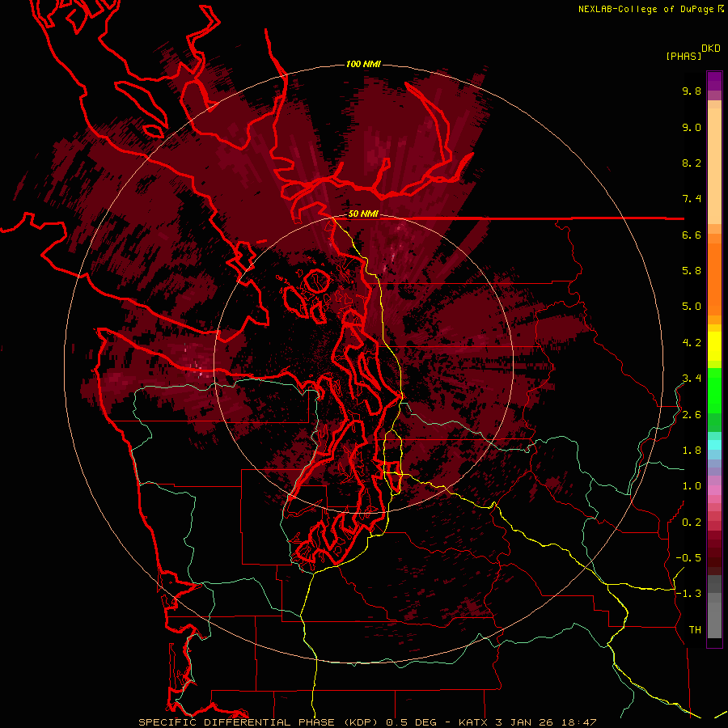Click the 50 NMI range ring label
Image resolution: width=728 pixels, height=728 pixels.
[x=363, y=214]
